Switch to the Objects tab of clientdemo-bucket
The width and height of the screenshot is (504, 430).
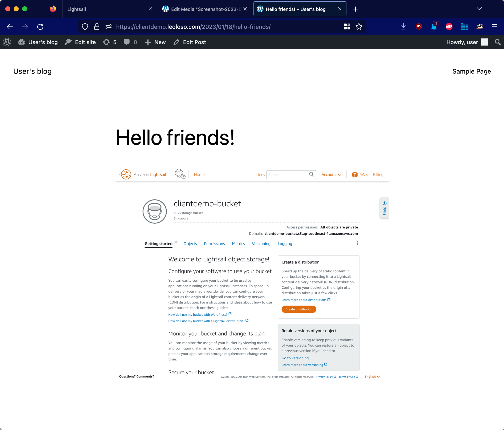point(190,244)
